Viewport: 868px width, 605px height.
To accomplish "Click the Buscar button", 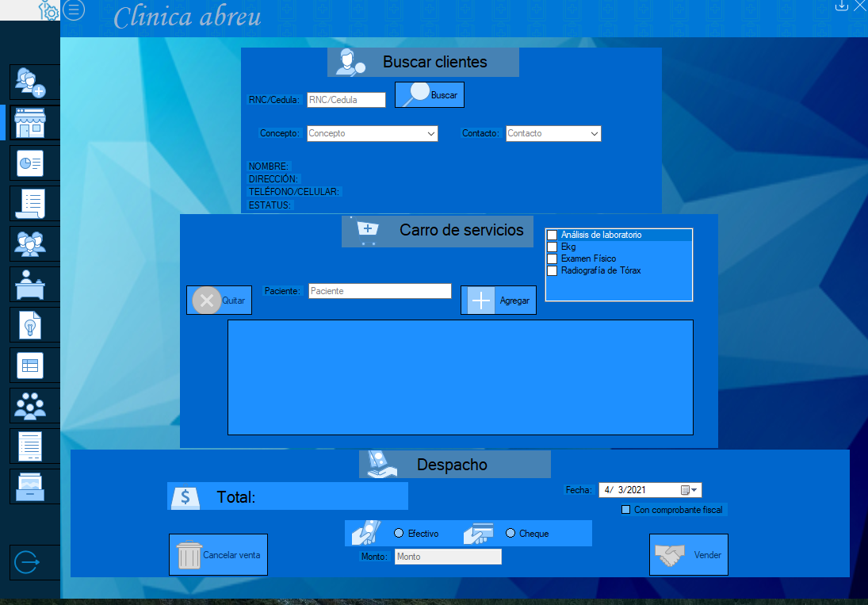I will click(430, 95).
